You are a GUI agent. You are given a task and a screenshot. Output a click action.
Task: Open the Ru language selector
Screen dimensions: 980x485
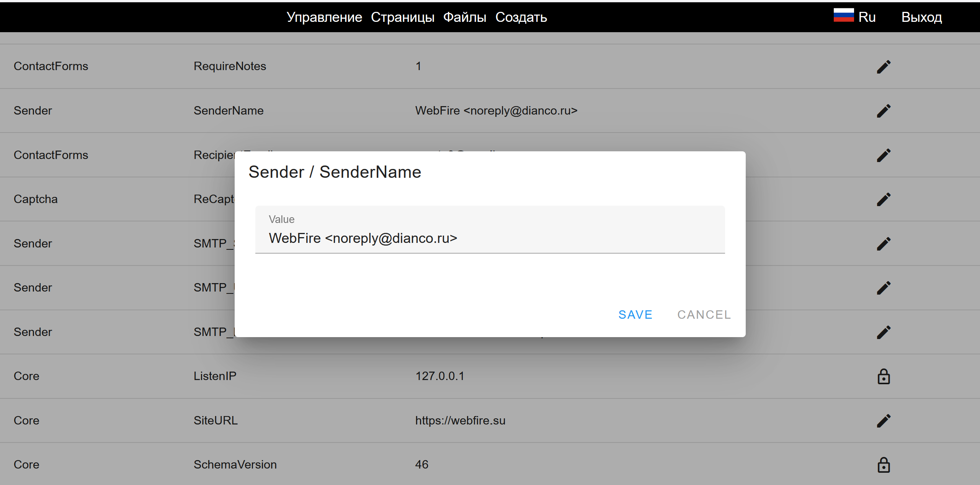867,17
